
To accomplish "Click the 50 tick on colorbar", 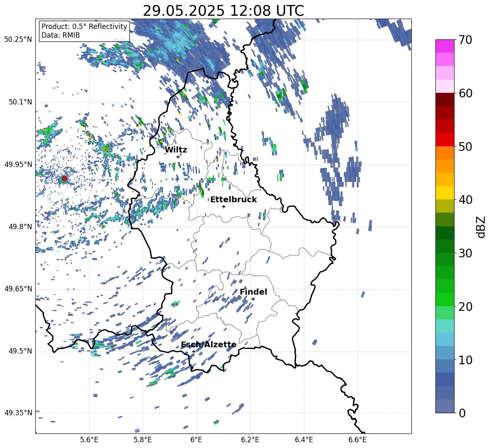I will pyautogui.click(x=465, y=146).
